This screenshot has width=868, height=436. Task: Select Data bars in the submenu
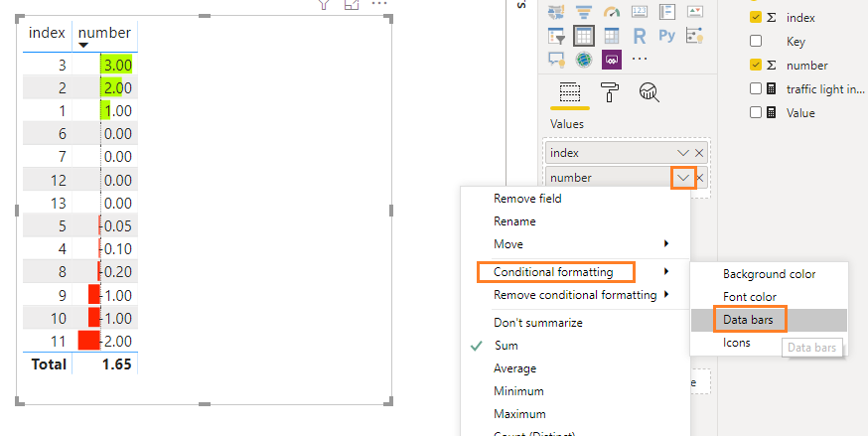click(x=750, y=320)
